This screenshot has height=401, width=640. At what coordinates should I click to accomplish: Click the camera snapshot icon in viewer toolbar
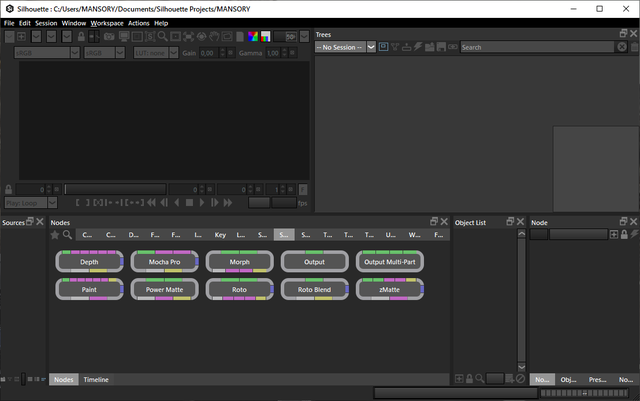point(109,36)
